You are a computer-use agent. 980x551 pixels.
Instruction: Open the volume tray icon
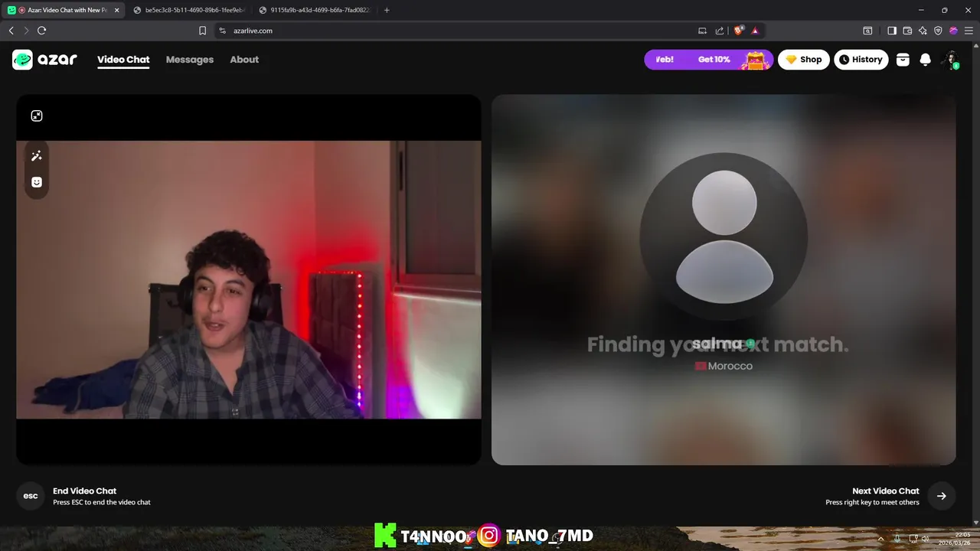926,539
